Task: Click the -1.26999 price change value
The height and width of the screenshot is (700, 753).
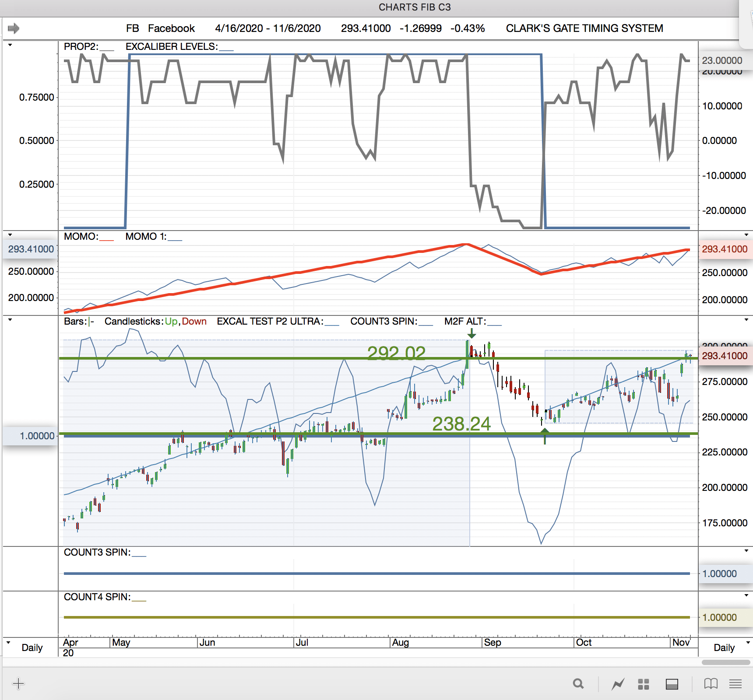Action: [421, 28]
